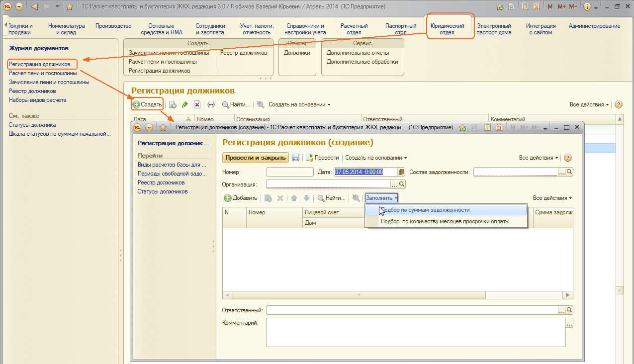The height and width of the screenshot is (364, 634).
Task: Click the calculator icon in main title bar
Action: (x=525, y=7)
